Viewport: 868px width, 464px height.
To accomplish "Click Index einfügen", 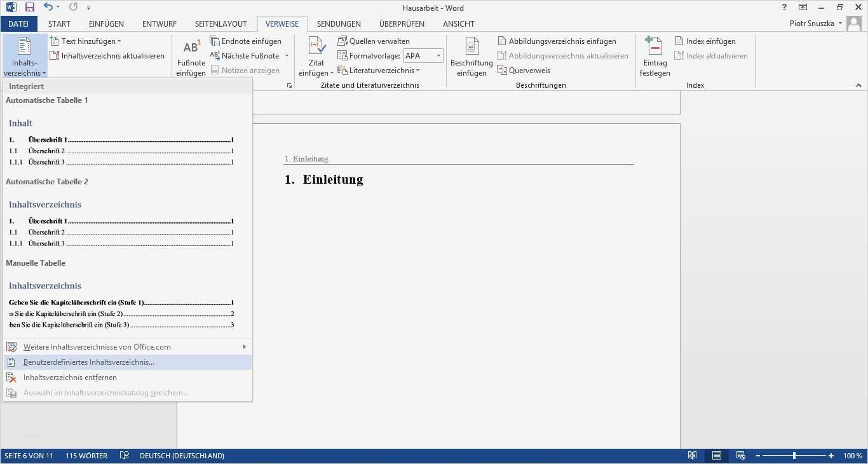I will 705,41.
